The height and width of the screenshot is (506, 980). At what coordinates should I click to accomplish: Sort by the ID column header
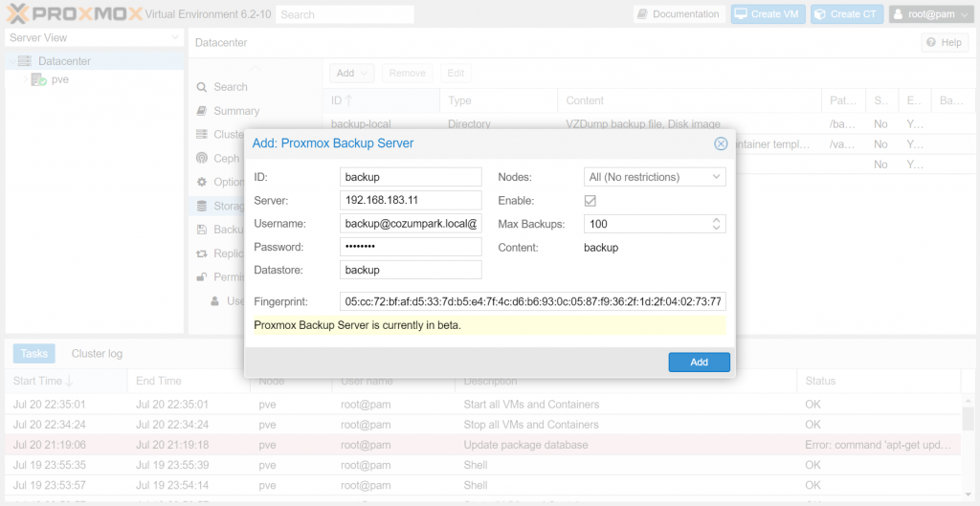point(381,99)
